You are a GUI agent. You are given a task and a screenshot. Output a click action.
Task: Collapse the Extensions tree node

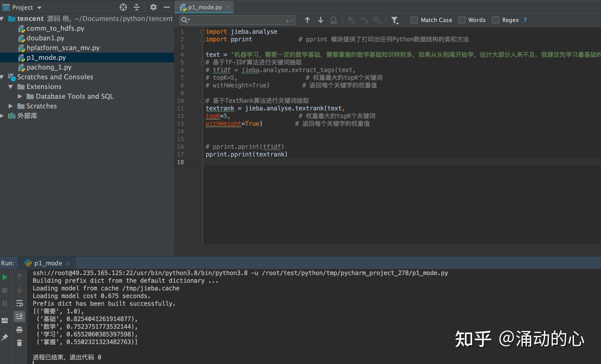pos(10,87)
